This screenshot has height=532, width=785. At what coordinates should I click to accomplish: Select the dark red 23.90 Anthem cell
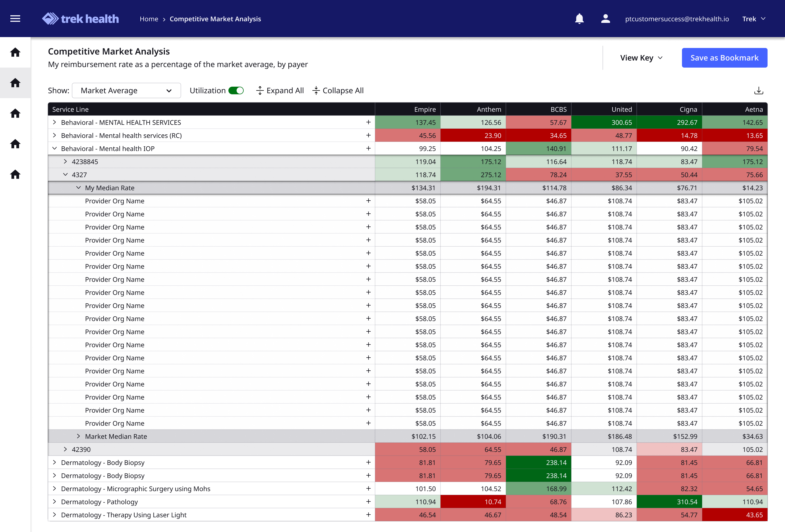click(473, 135)
